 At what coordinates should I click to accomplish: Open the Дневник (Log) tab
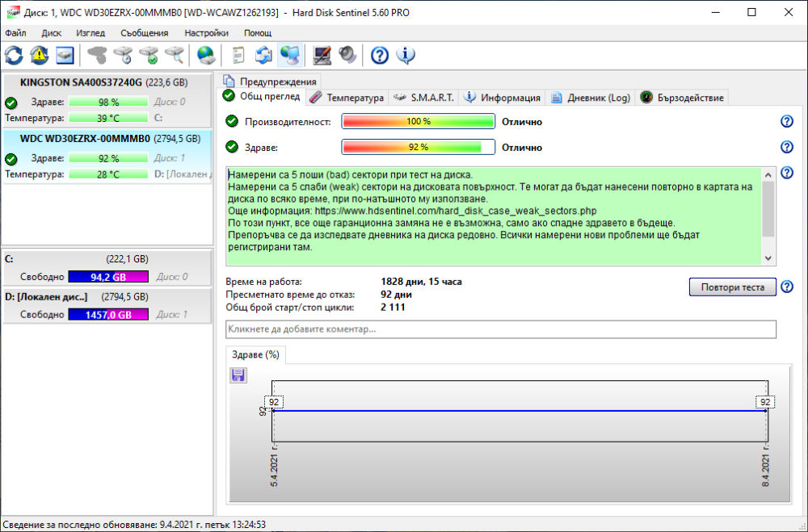tap(591, 98)
